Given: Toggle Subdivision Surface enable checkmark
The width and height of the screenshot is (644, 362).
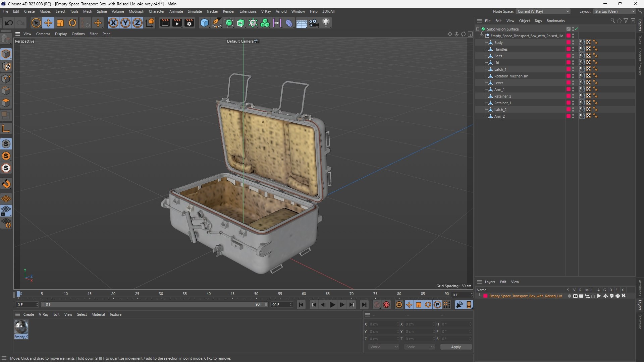Looking at the screenshot, I should 577,29.
